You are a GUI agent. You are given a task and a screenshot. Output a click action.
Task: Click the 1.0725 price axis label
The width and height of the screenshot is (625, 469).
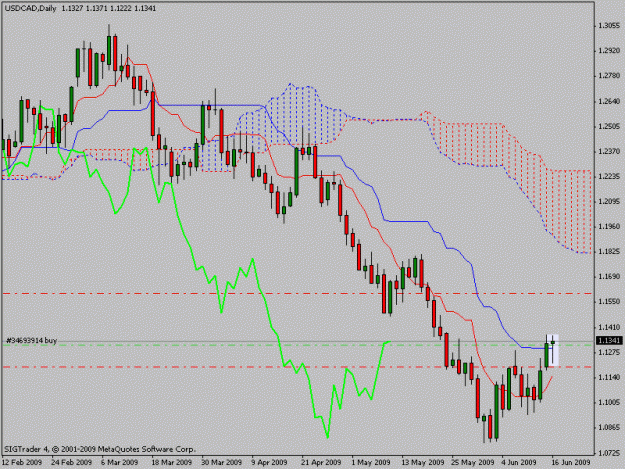tap(609, 453)
